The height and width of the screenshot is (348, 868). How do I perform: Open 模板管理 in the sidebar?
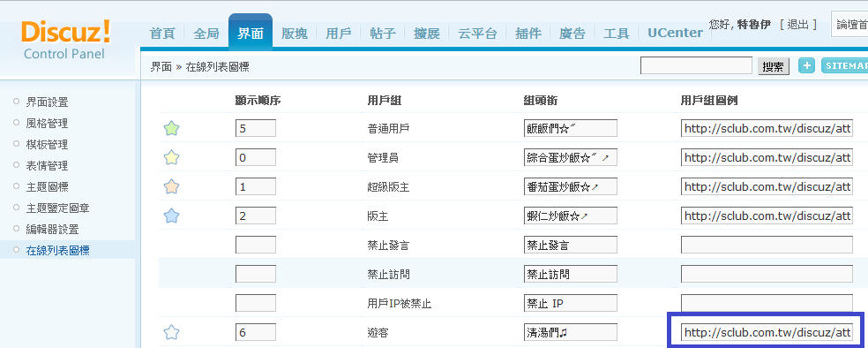point(47,144)
